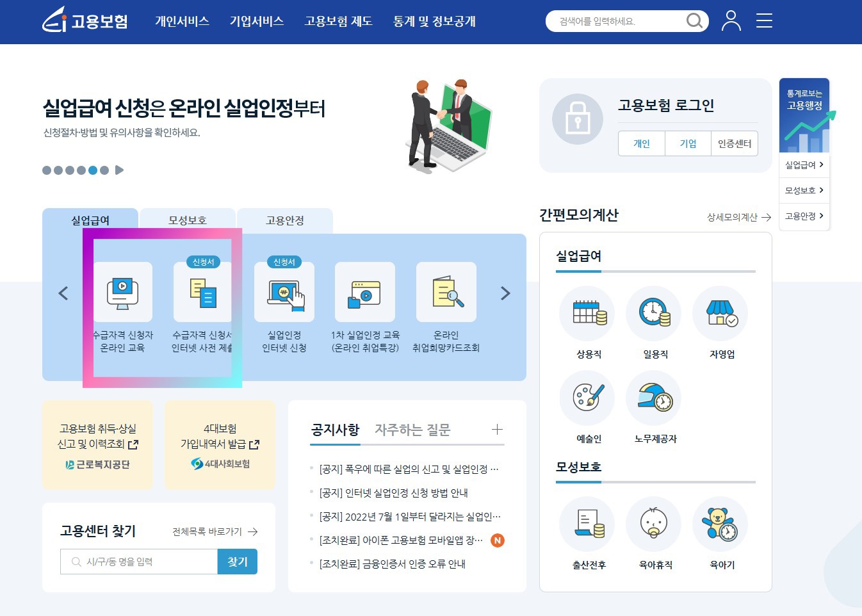Open 수급자격 신청서 인터넷 사전 제출 icon

[x=203, y=292]
